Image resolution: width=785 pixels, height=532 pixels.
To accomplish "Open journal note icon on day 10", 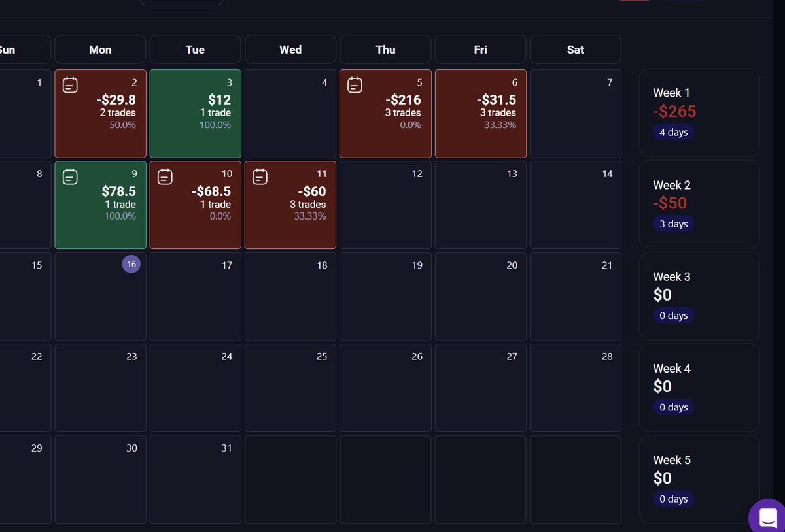I will click(x=165, y=176).
